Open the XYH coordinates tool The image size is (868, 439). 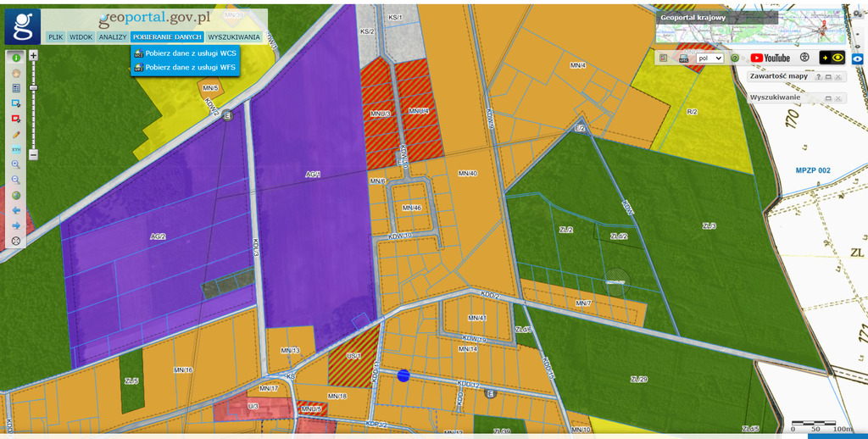[x=16, y=149]
